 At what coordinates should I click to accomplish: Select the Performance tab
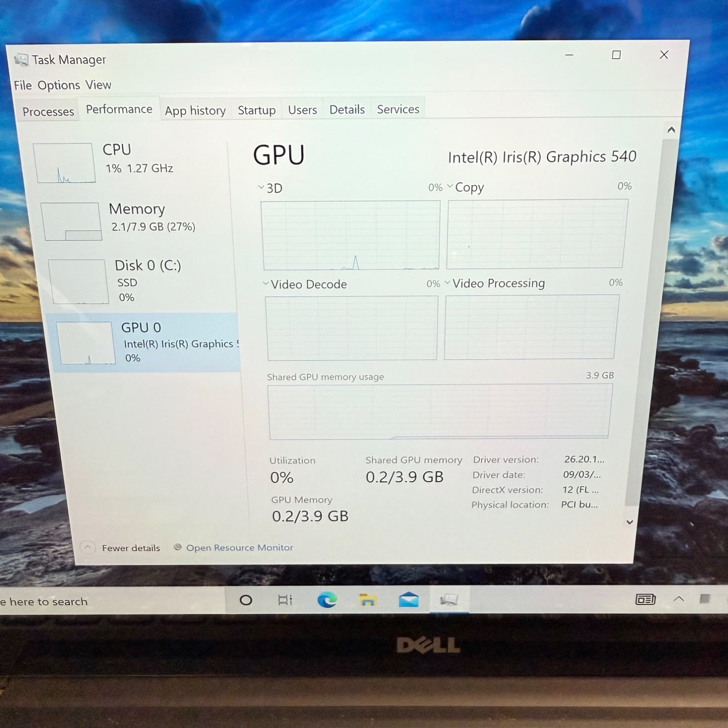click(119, 109)
